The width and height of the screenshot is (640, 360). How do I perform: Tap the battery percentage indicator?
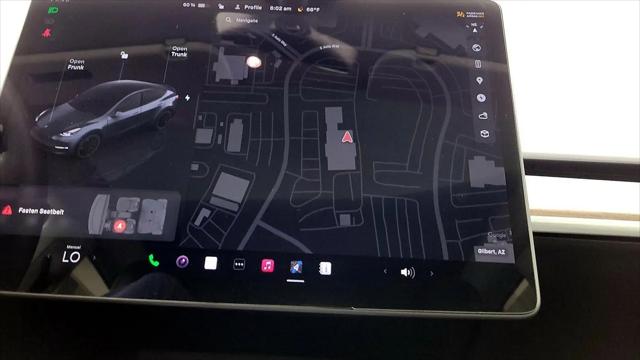[196, 5]
